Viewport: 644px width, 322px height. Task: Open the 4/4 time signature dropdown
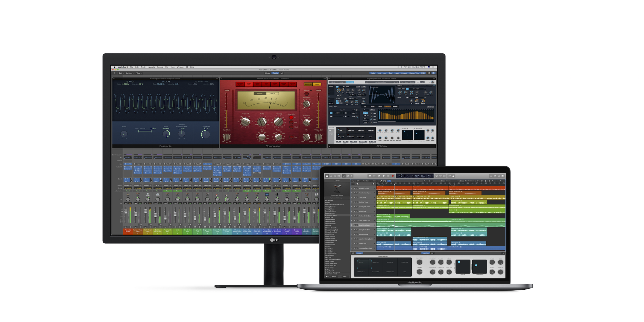430,176
